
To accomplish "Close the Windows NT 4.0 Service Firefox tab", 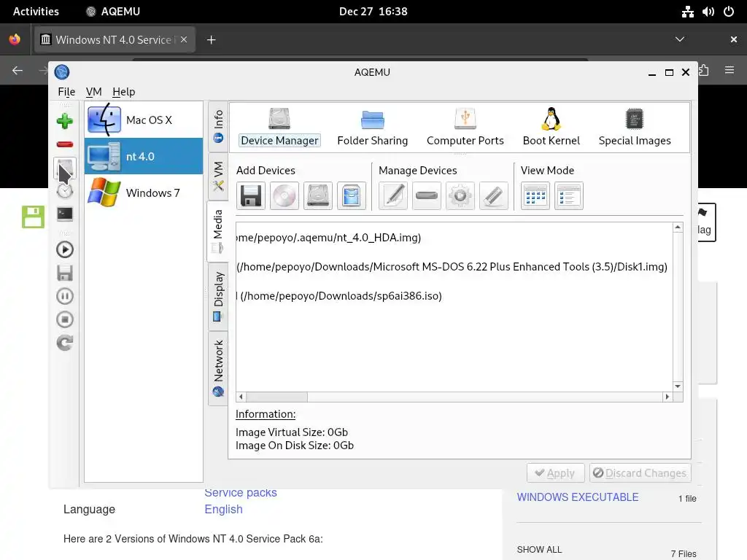I will pos(184,39).
